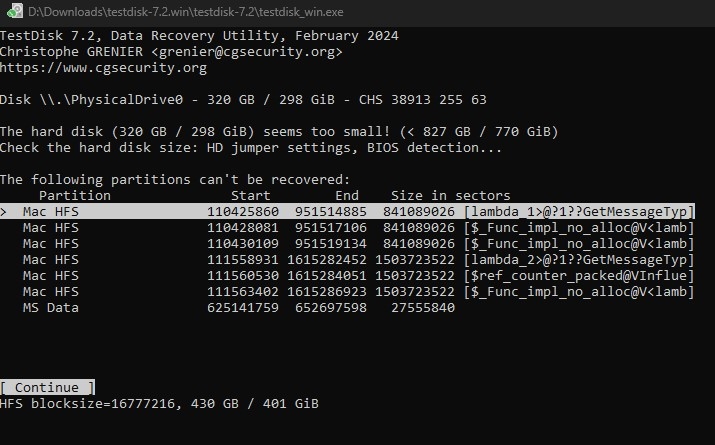Click the End column header
715x445 pixels.
tap(347, 196)
